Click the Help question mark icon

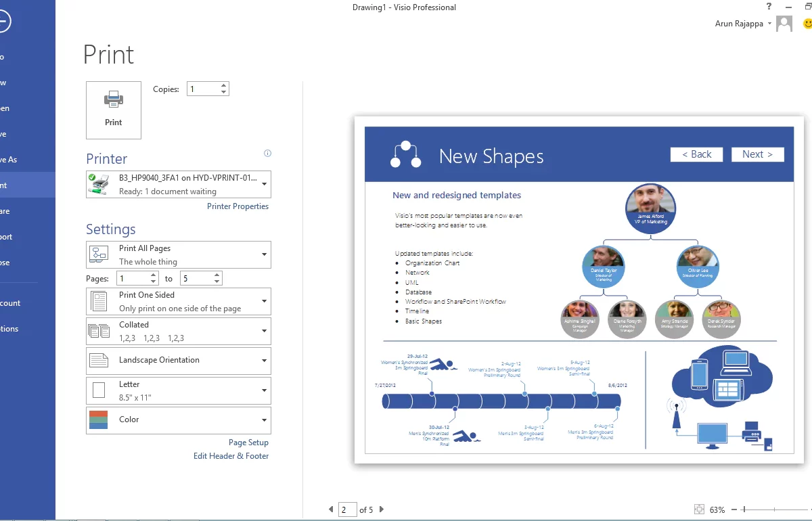(x=769, y=7)
